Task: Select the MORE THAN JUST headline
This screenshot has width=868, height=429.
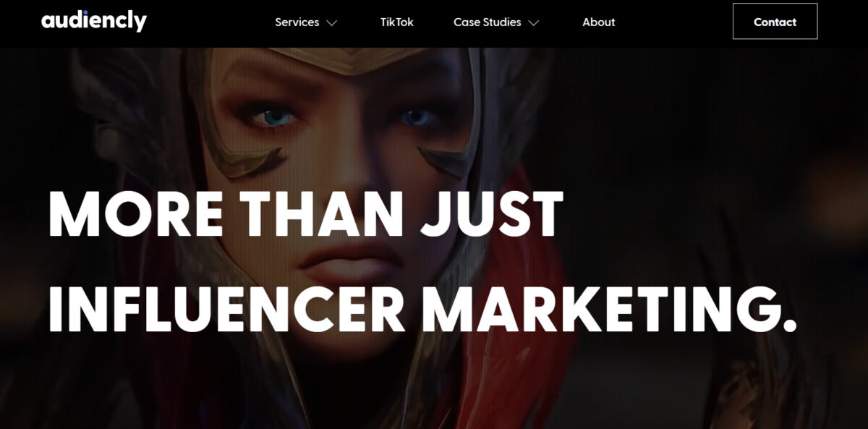Action: pos(306,215)
